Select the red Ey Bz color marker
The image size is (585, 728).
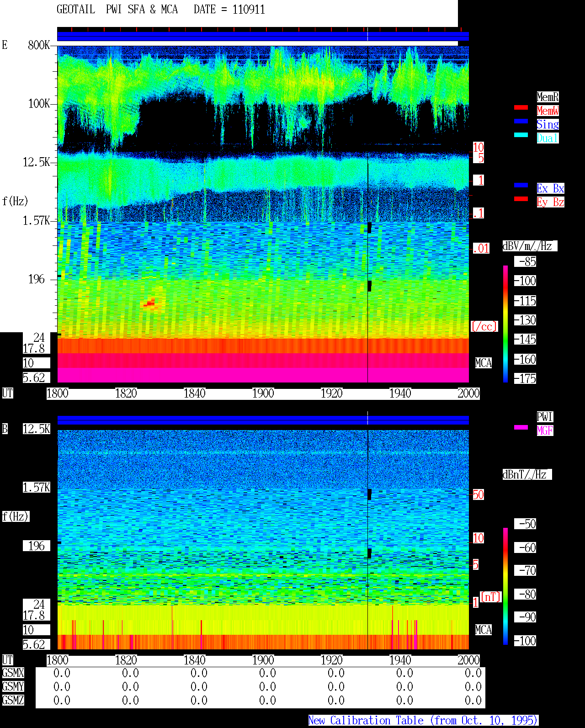(521, 199)
